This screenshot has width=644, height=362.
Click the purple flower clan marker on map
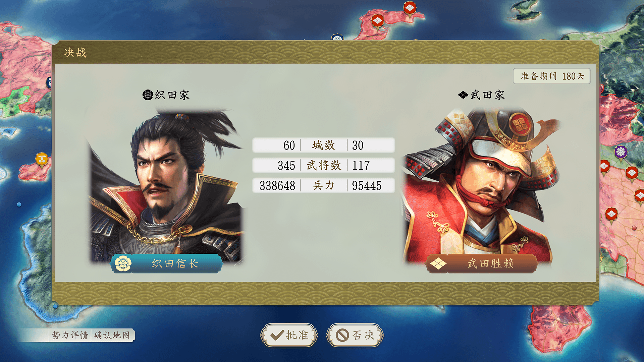pyautogui.click(x=621, y=153)
